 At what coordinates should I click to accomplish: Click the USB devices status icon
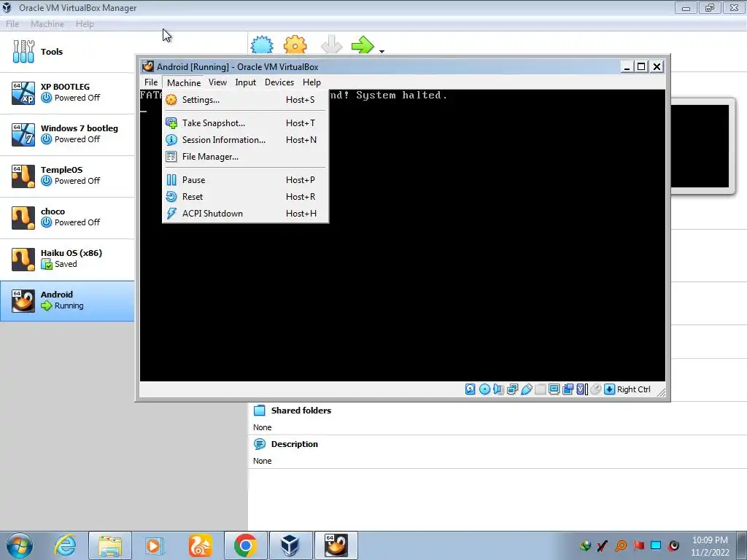(527, 389)
